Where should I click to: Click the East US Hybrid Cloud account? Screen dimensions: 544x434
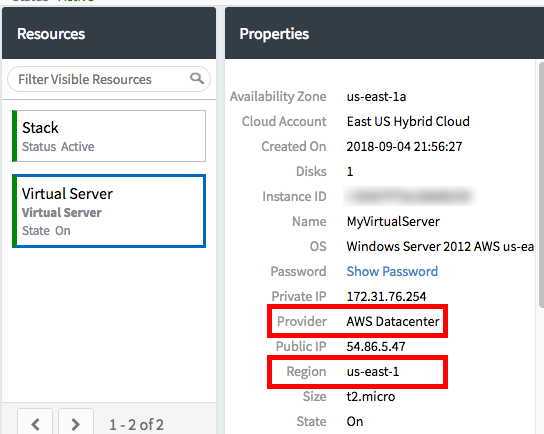[408, 121]
